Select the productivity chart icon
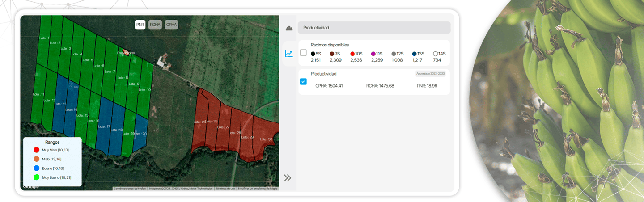This screenshot has width=644, height=202. click(x=289, y=54)
